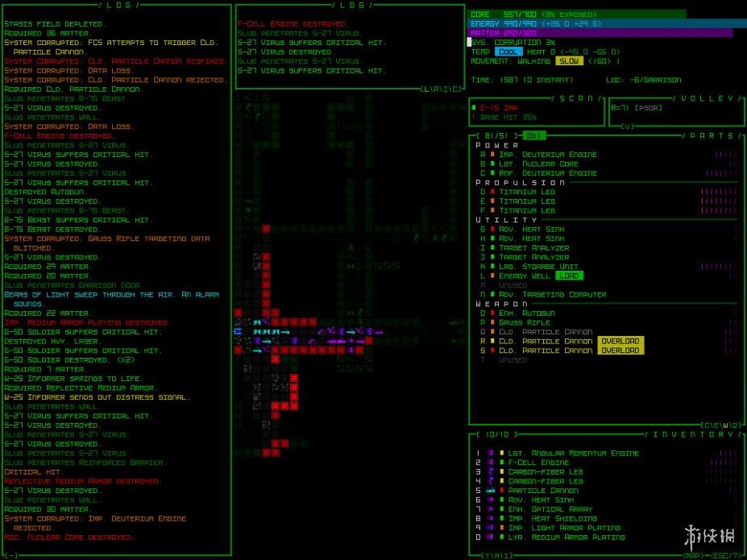Toggle OVERLOAD on Particle Cannon slot S
Screen dimensions: 747x560
click(x=620, y=351)
